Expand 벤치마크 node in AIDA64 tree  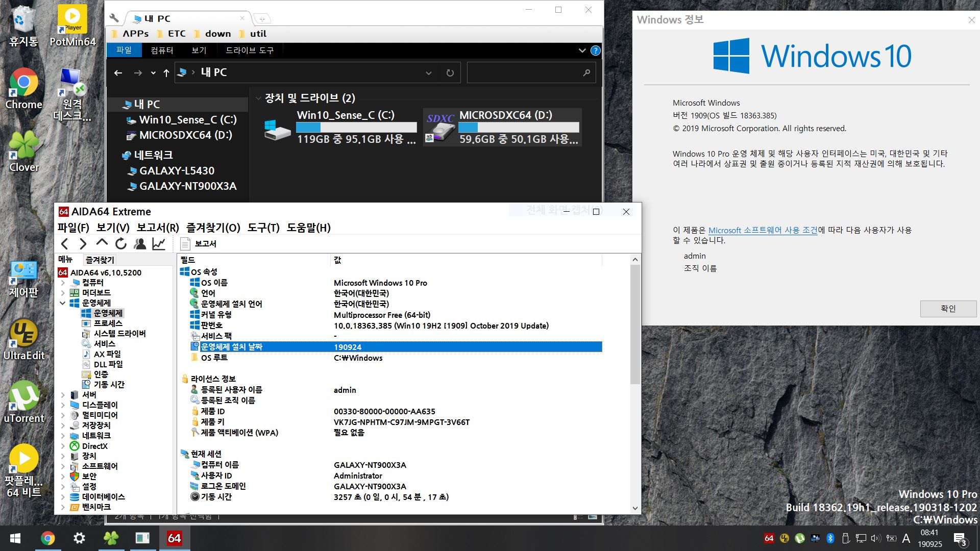pos(63,507)
